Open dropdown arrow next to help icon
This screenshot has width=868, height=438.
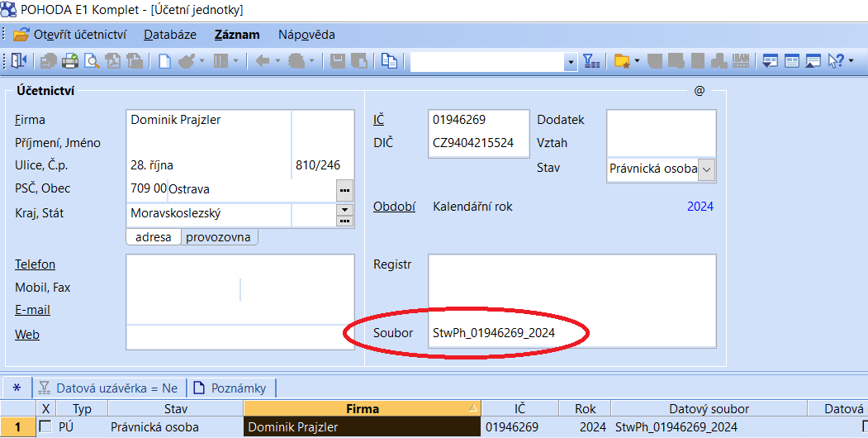[x=851, y=61]
